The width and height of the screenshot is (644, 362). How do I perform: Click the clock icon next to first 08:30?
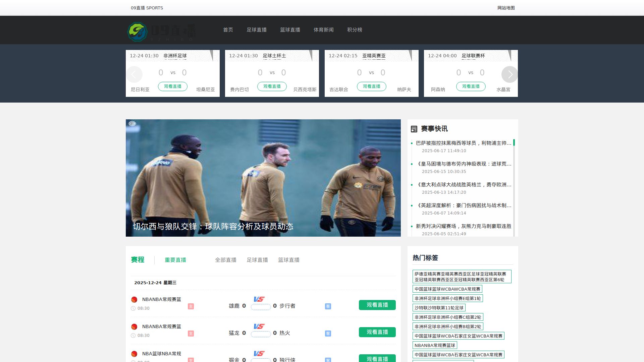click(133, 308)
